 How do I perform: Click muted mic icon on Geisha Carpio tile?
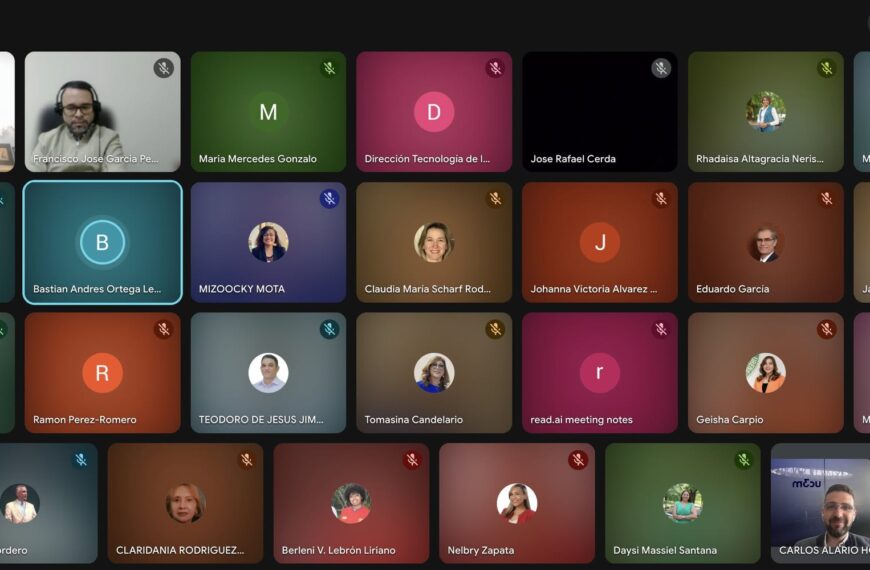point(827,329)
